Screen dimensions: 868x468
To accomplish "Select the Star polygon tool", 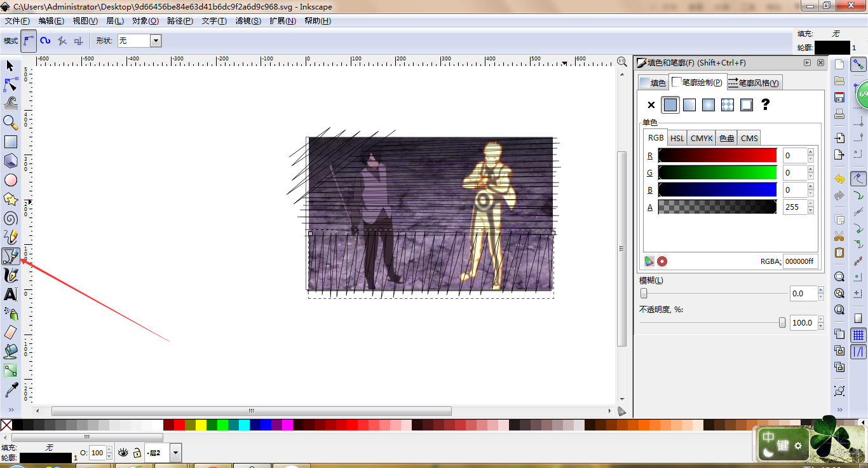I will (10, 199).
